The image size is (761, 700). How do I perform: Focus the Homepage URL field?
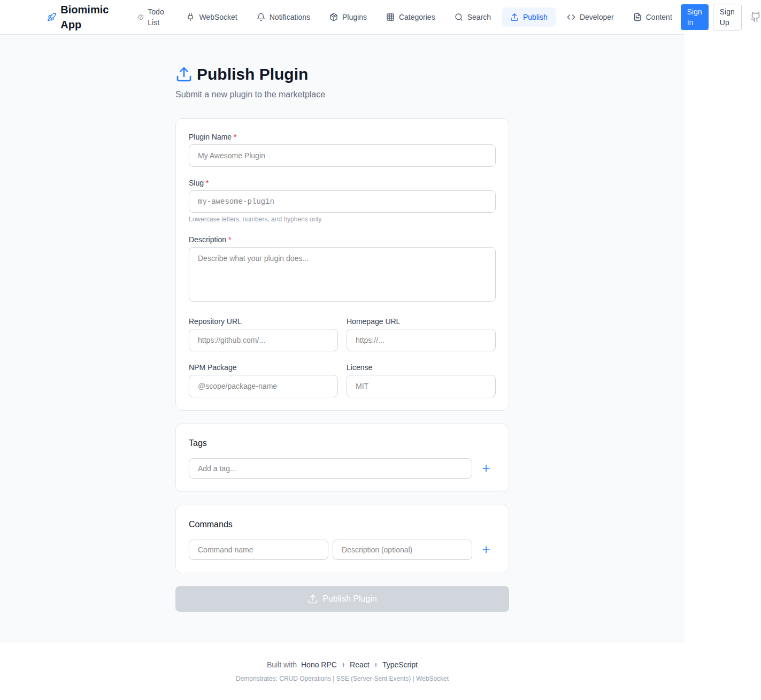(x=421, y=340)
